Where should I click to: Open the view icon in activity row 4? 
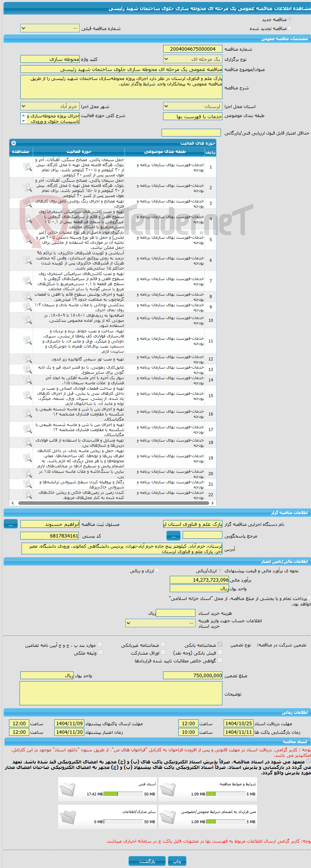pos(27,219)
